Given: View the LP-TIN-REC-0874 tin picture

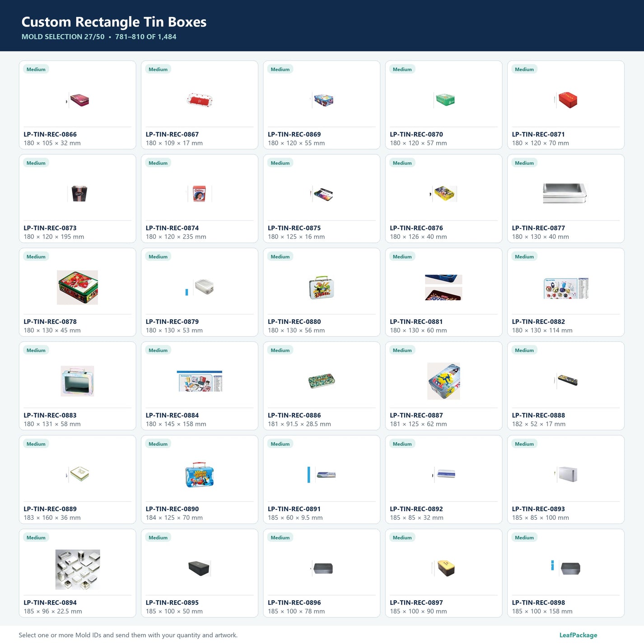Looking at the screenshot, I should pos(200,194).
